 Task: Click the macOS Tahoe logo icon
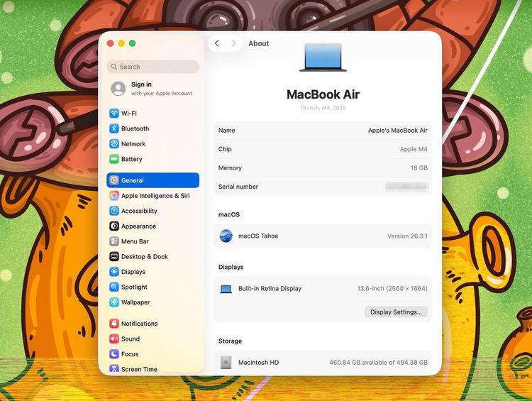click(x=226, y=236)
